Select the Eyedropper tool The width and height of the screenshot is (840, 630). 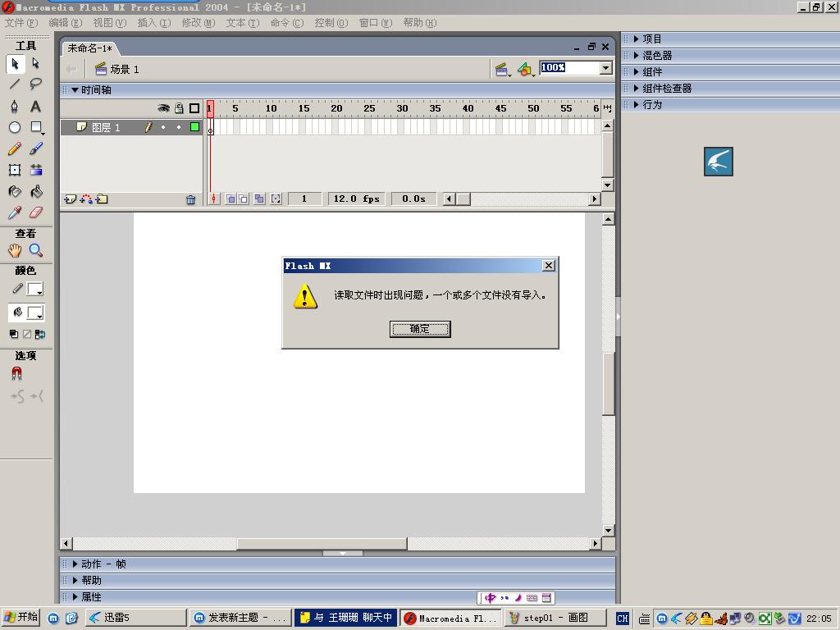[x=15, y=212]
